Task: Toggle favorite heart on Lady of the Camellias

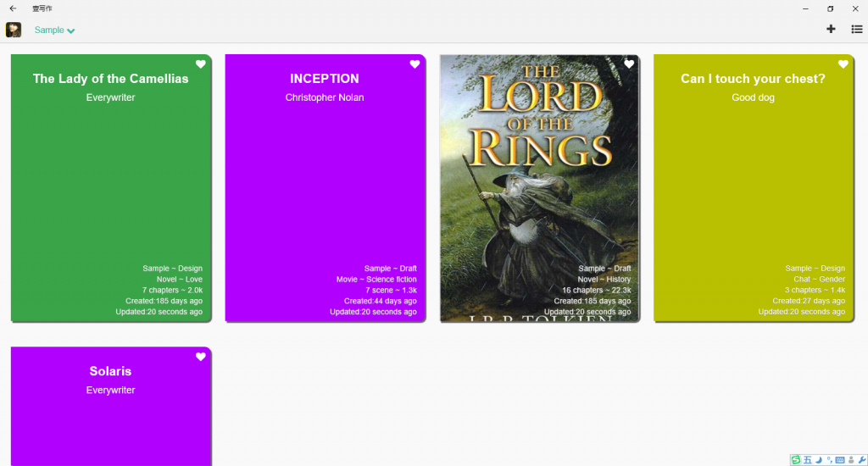Action: click(x=200, y=64)
